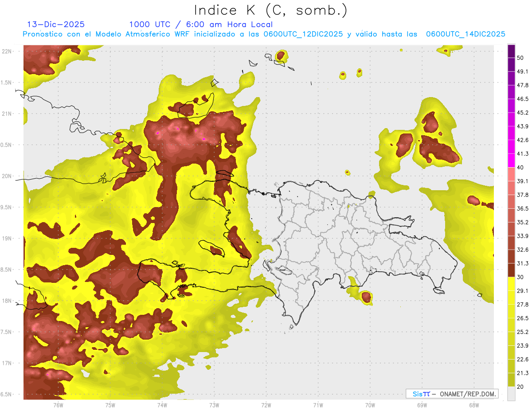532x411 pixels.
Task: Click legend value '27.8'
Action: 522,305
